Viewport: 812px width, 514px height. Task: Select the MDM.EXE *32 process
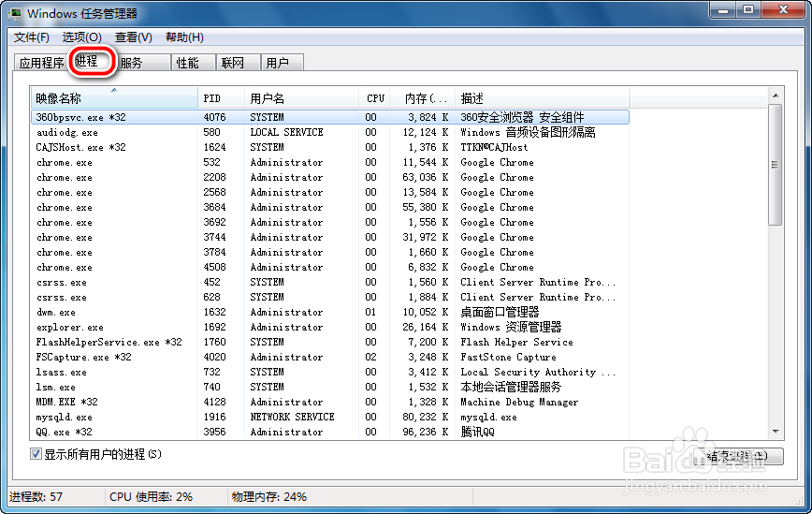[x=330, y=402]
